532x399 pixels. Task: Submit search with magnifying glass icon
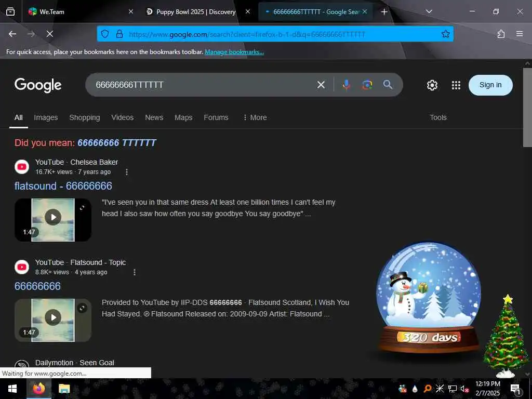[x=388, y=85]
